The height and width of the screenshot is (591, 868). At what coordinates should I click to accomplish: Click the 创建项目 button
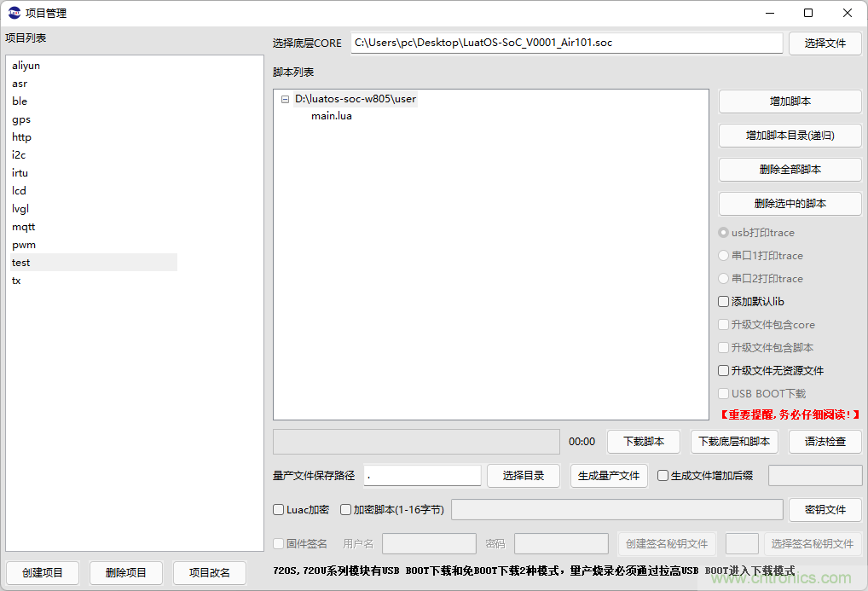pos(43,573)
